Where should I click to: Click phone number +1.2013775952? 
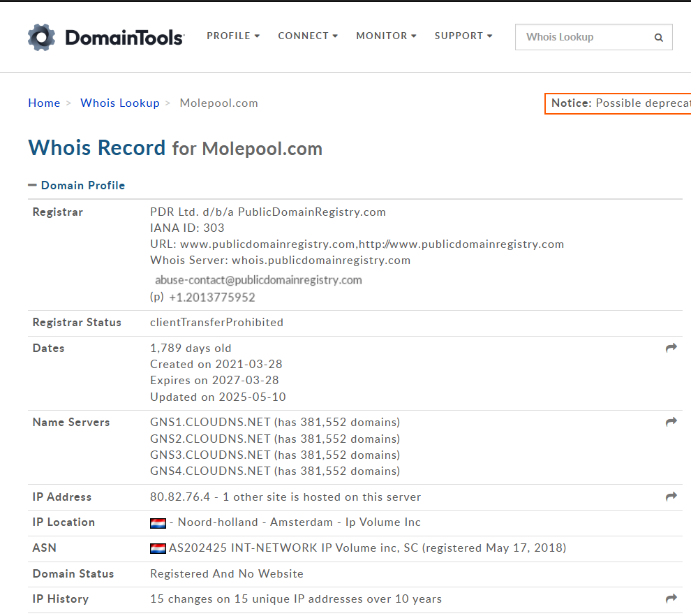[x=212, y=298]
